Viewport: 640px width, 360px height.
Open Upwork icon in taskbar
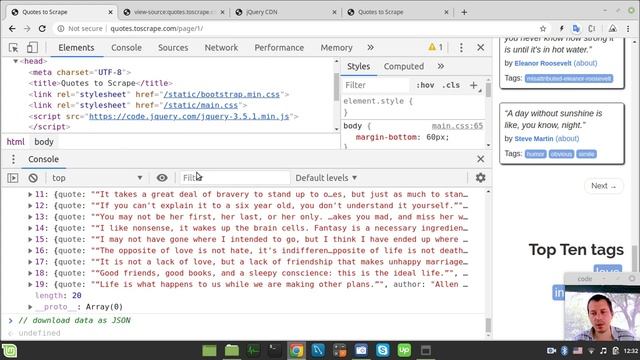point(404,350)
